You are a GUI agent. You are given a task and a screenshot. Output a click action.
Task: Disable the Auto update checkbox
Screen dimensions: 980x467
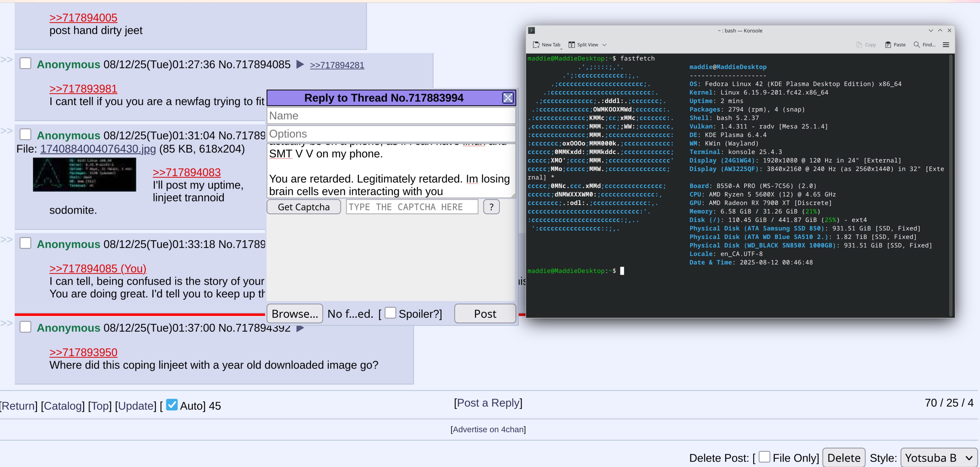coord(172,404)
